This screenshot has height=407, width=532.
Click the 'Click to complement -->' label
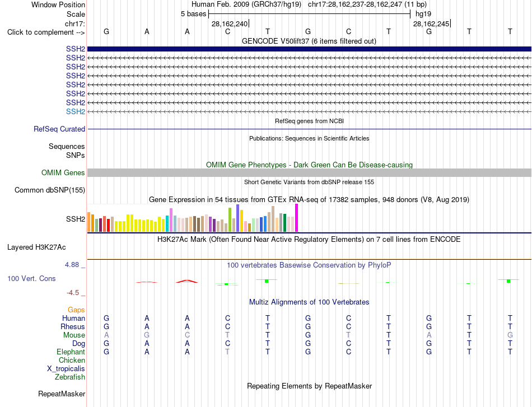pos(46,32)
